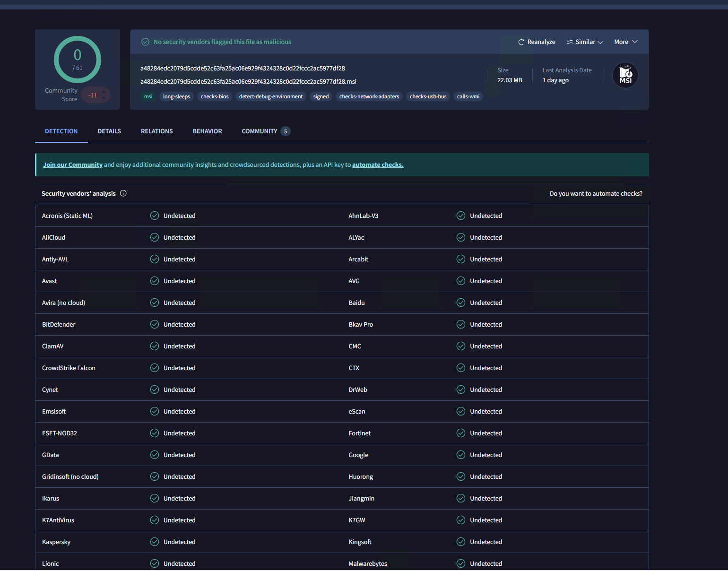The image size is (728, 571).
Task: Click the Reanalyze button
Action: tap(537, 42)
